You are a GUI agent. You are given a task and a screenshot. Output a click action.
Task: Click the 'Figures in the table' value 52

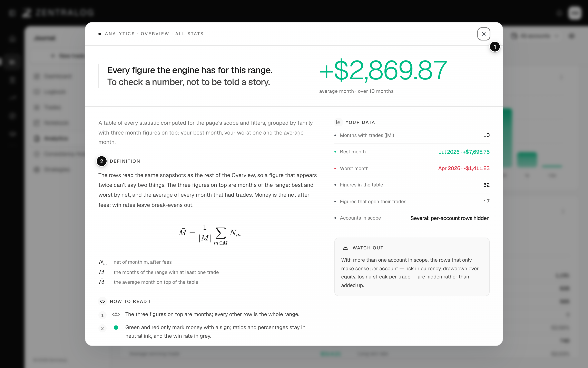point(486,185)
